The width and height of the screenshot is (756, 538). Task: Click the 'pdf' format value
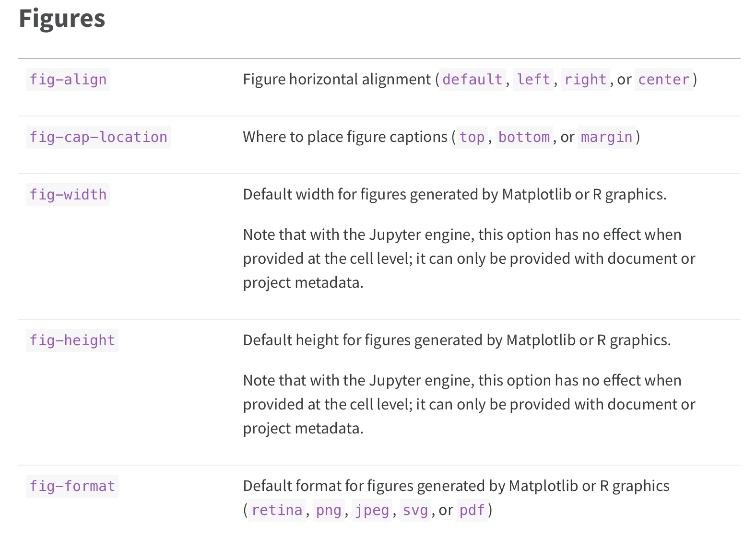click(x=472, y=510)
